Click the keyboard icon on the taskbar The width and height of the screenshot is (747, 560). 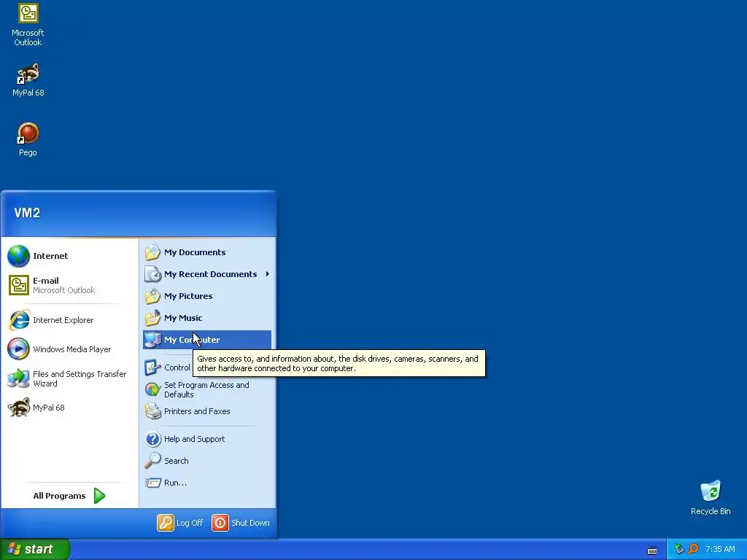tap(652, 551)
